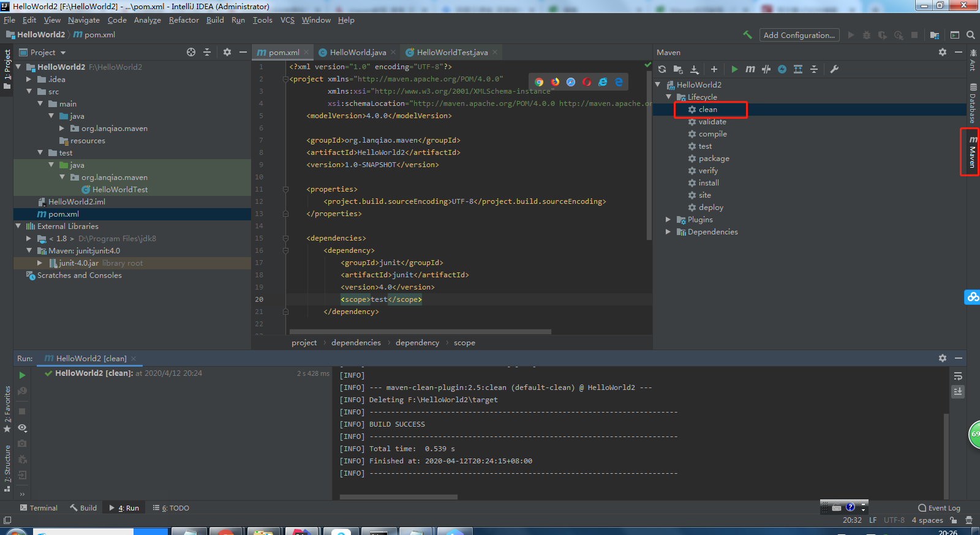The width and height of the screenshot is (980, 535).
Task: Open in Firefox browser icon in editor
Action: [555, 82]
